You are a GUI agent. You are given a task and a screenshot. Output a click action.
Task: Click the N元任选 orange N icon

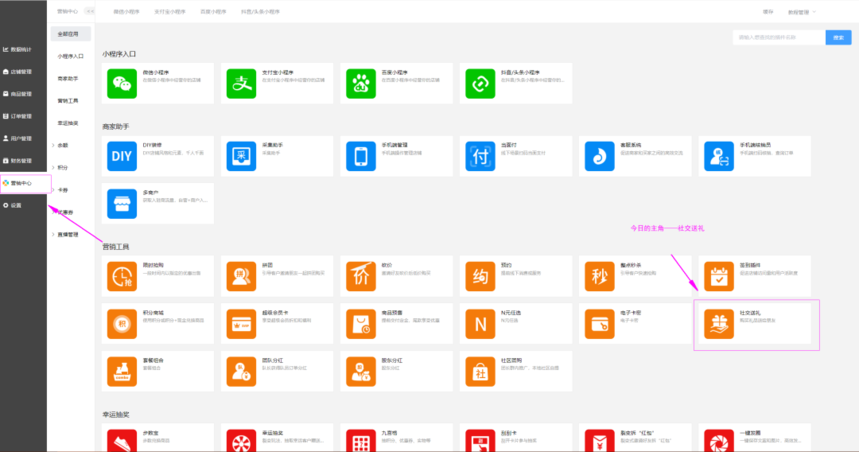coord(480,322)
